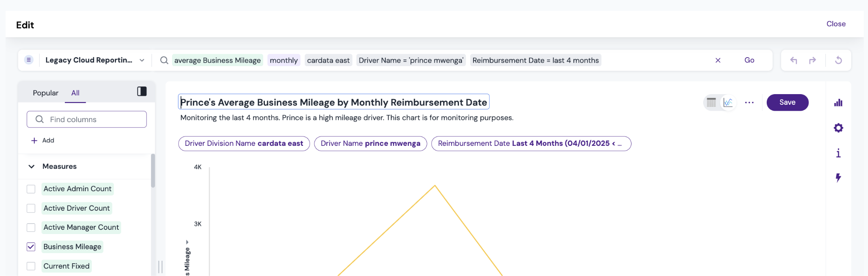Viewport: 868px width, 276px height.
Task: Clear the search query with the X icon
Action: (718, 60)
